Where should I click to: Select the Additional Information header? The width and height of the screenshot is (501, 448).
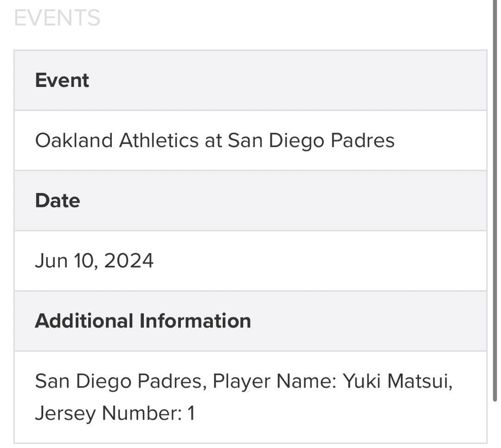coord(142,321)
